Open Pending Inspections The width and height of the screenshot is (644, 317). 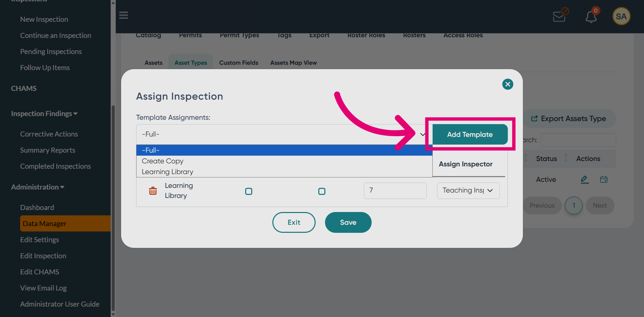[51, 52]
